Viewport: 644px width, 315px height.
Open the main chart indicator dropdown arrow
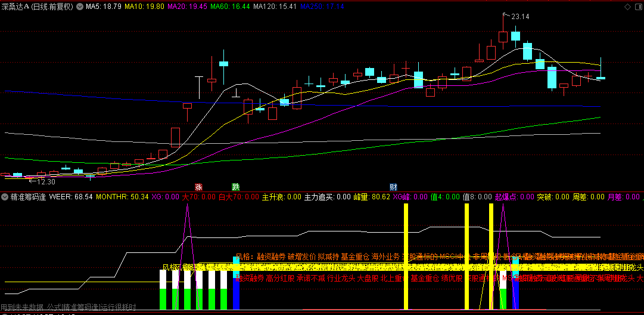(79, 7)
